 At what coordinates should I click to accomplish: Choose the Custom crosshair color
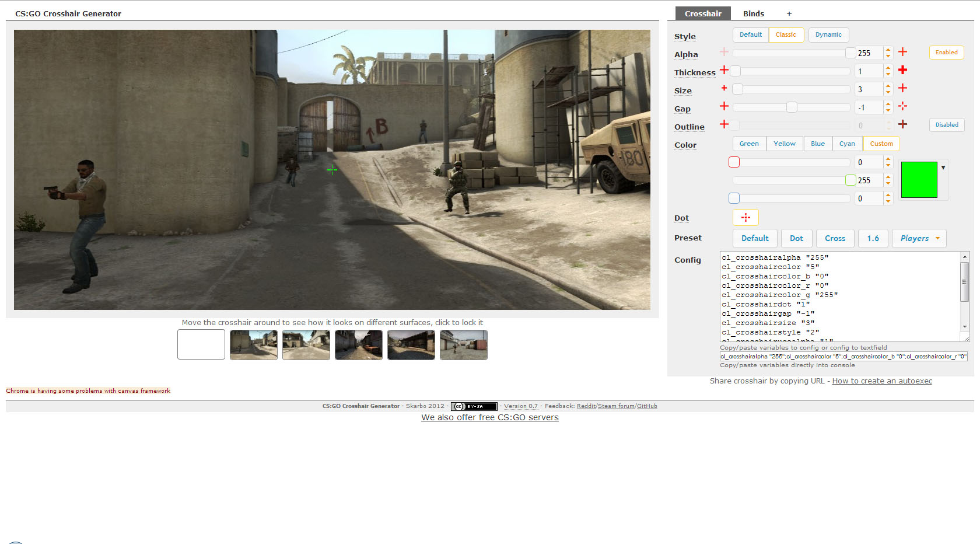coord(881,144)
